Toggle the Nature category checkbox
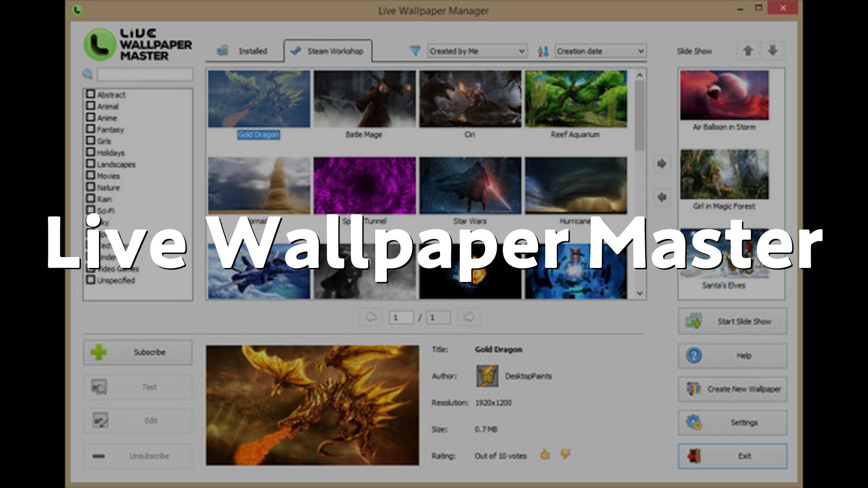The height and width of the screenshot is (488, 868). (90, 187)
